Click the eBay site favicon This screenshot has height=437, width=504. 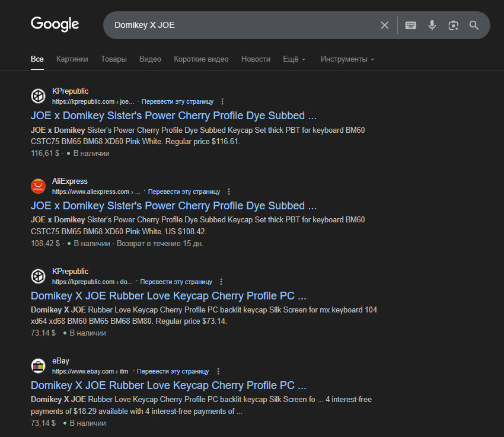(38, 366)
